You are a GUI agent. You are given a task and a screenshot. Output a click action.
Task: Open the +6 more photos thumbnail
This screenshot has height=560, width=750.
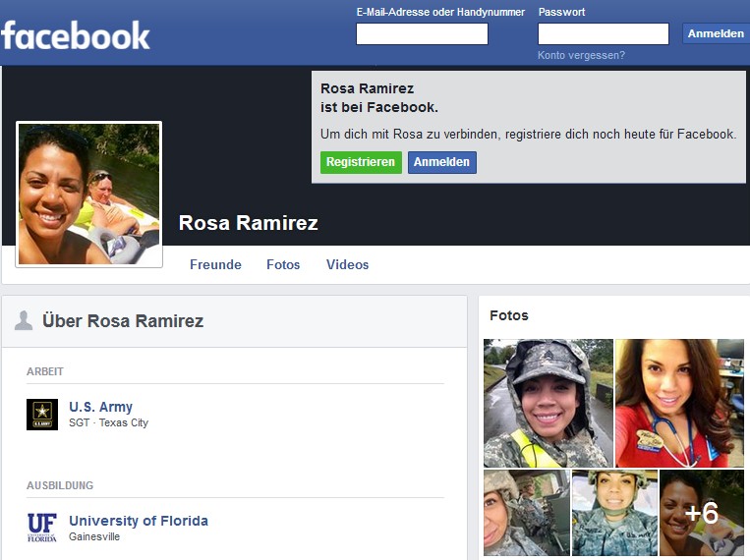pos(702,513)
